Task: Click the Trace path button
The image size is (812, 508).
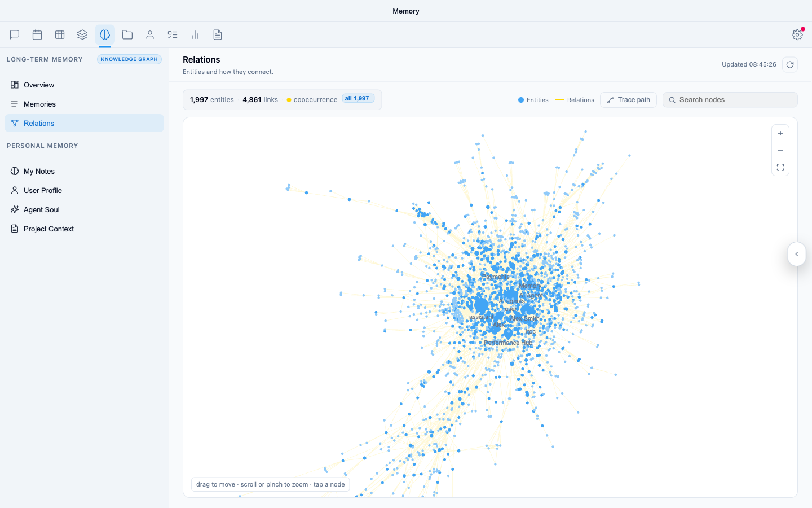Action: coord(628,100)
